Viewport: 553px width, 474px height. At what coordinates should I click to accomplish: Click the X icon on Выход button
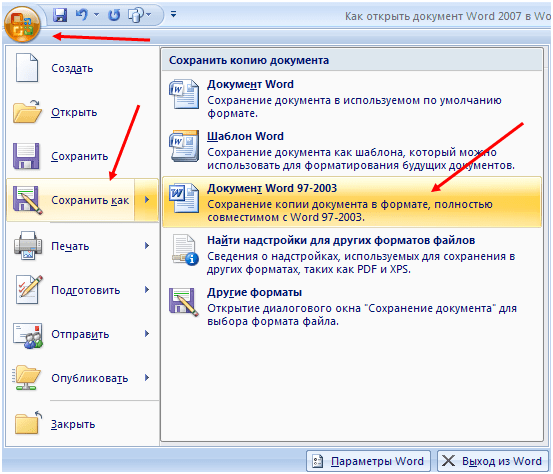pyautogui.click(x=448, y=461)
